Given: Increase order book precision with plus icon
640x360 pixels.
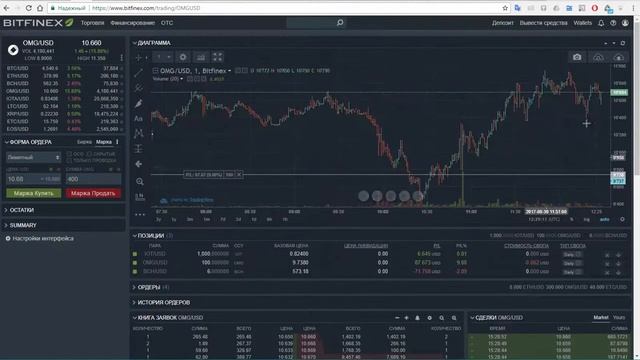Looking at the screenshot, I should point(407,318).
